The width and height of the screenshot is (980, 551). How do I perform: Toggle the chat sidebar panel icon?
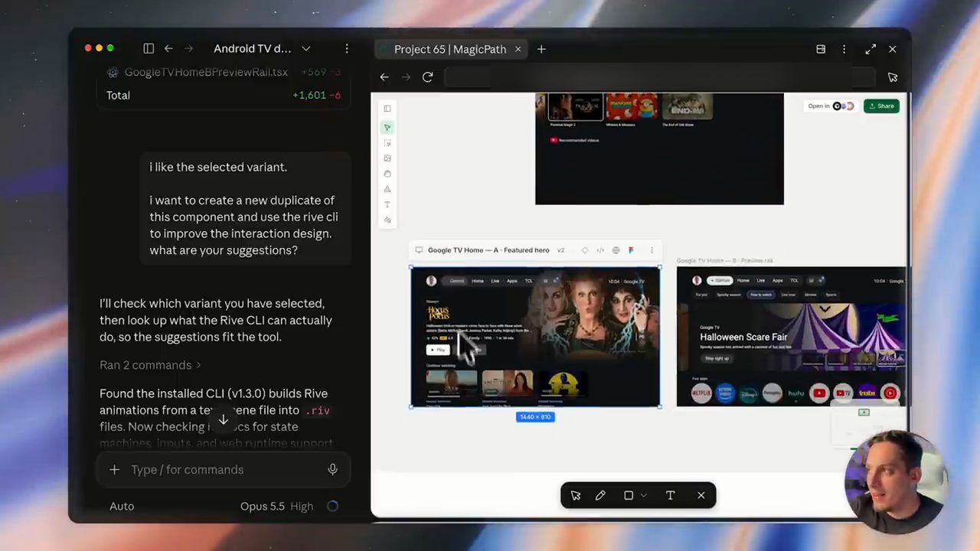pyautogui.click(x=149, y=48)
